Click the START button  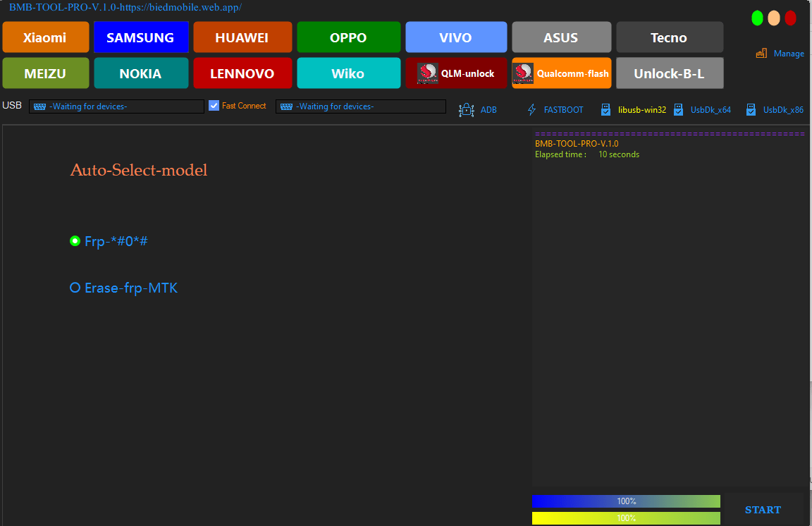coord(763,510)
